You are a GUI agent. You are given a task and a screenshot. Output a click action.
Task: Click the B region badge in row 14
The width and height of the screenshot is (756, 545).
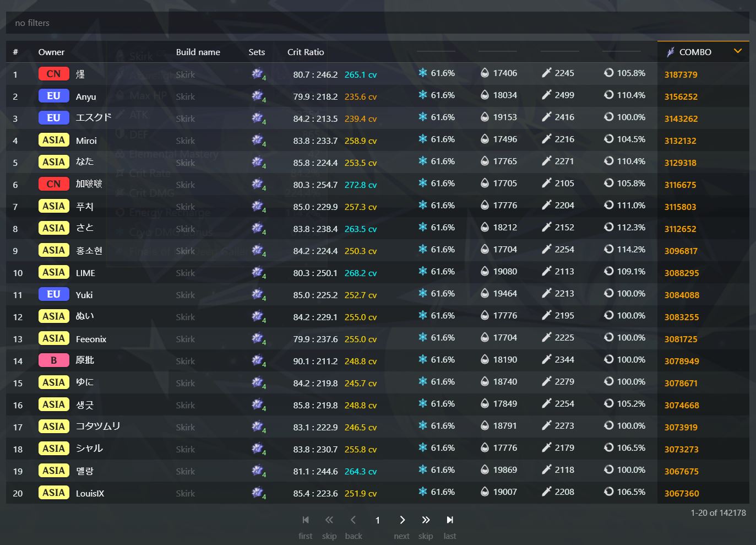click(x=54, y=360)
